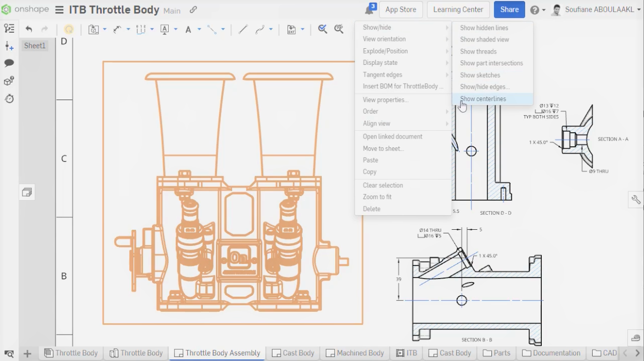Screen dimensions: 644x361
Task: Choose Show centerlines from the submenu
Action: click(492, 99)
